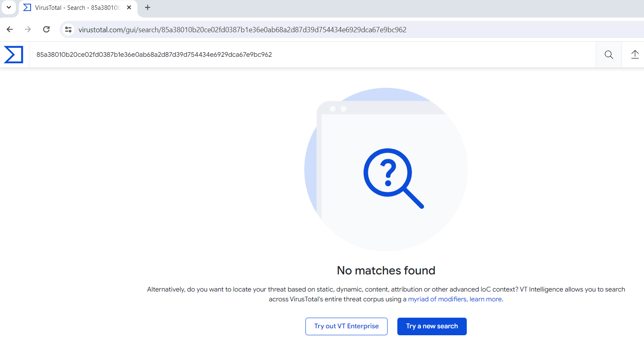Focus the browser address bar URL

click(242, 30)
